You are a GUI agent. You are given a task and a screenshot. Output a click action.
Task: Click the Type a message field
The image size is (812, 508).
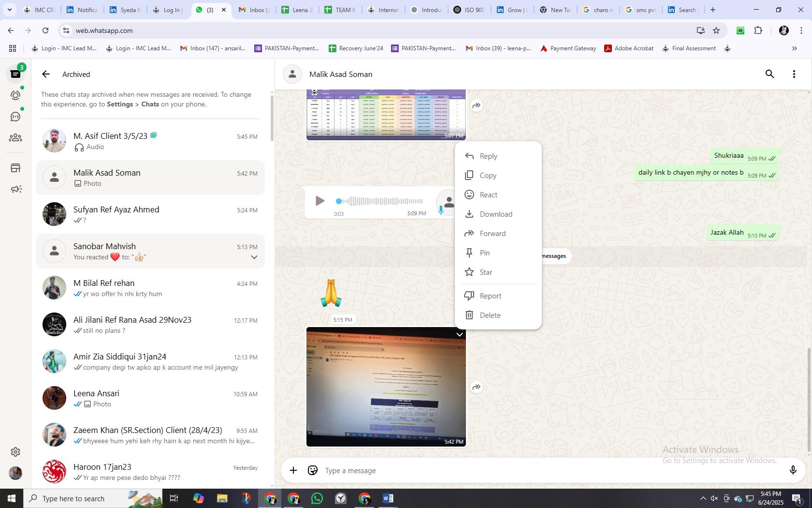[x=551, y=470]
